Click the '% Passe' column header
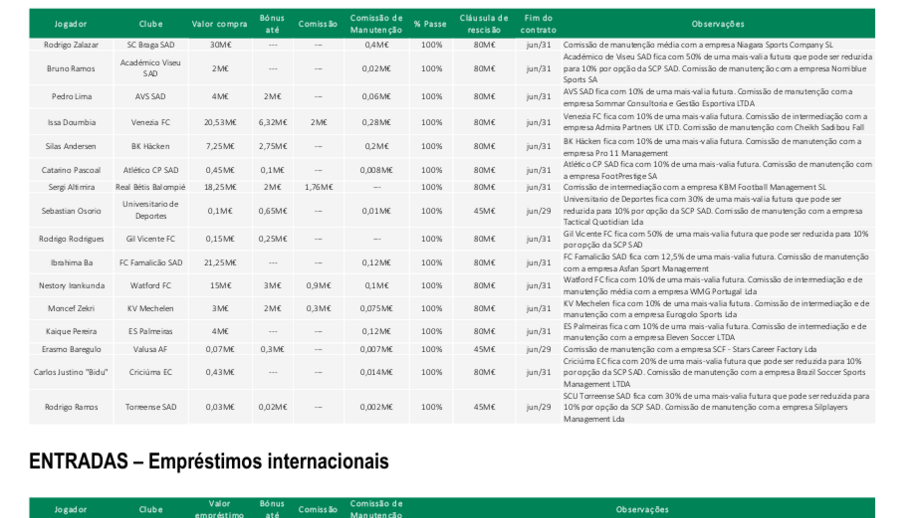 (430, 24)
